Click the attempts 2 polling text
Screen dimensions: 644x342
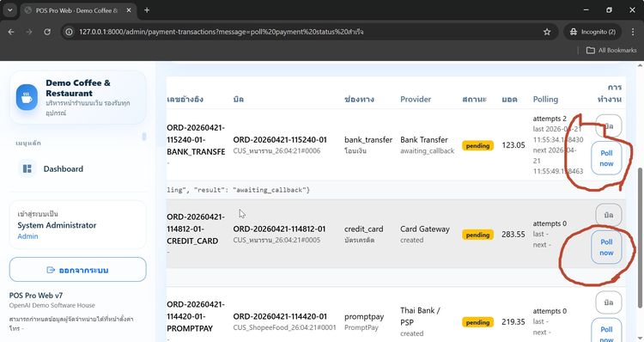click(x=550, y=119)
